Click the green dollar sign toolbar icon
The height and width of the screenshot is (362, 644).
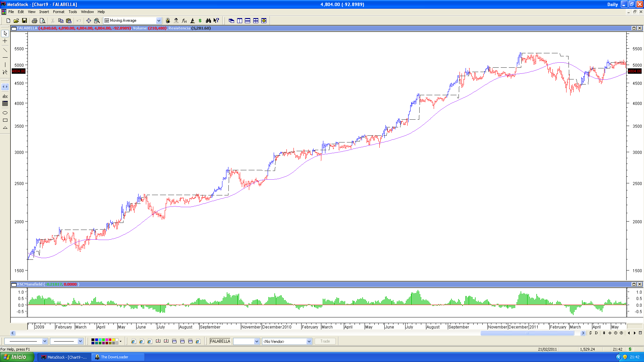tap(200, 21)
